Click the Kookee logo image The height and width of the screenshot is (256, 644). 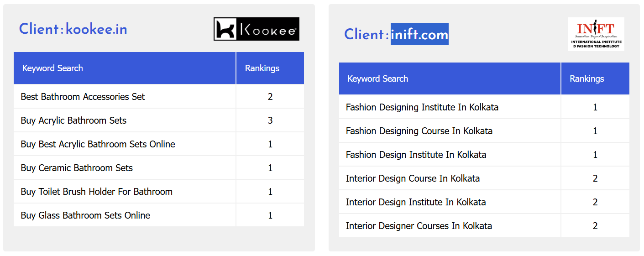(x=256, y=29)
